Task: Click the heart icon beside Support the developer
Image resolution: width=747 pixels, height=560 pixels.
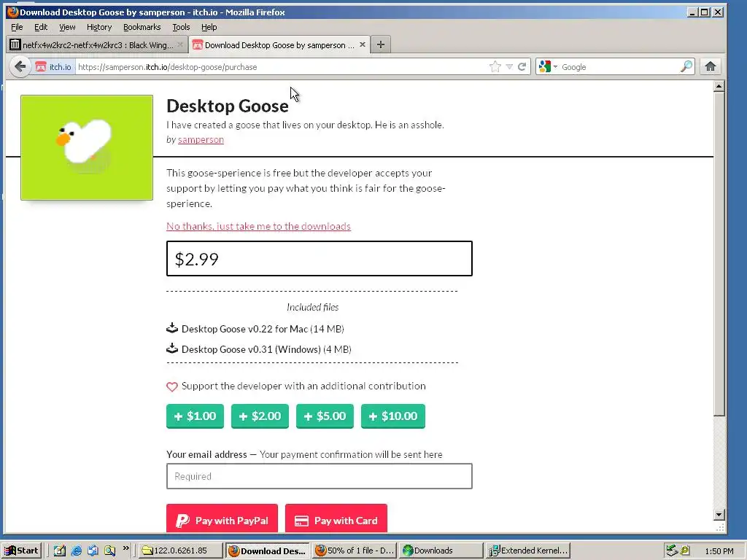Action: 172,386
